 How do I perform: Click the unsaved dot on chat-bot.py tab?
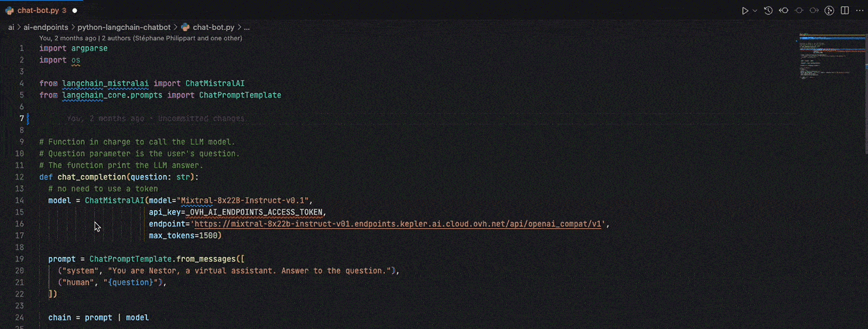click(x=75, y=10)
